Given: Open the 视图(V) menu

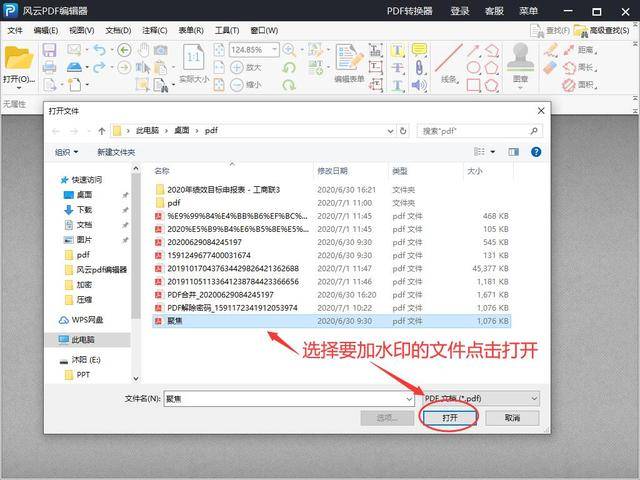Looking at the screenshot, I should click(x=82, y=31).
